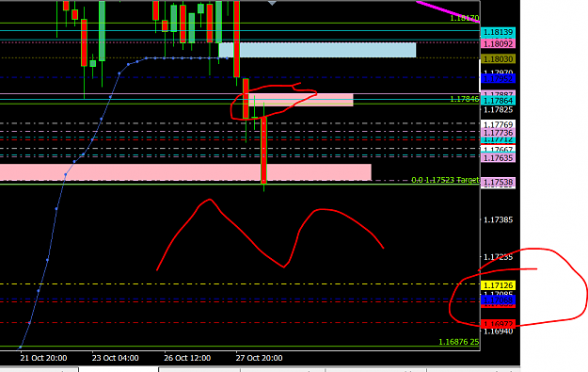This screenshot has width=588, height=372.
Task: Click the 1.17825 price scale value
Action: pyautogui.click(x=498, y=110)
